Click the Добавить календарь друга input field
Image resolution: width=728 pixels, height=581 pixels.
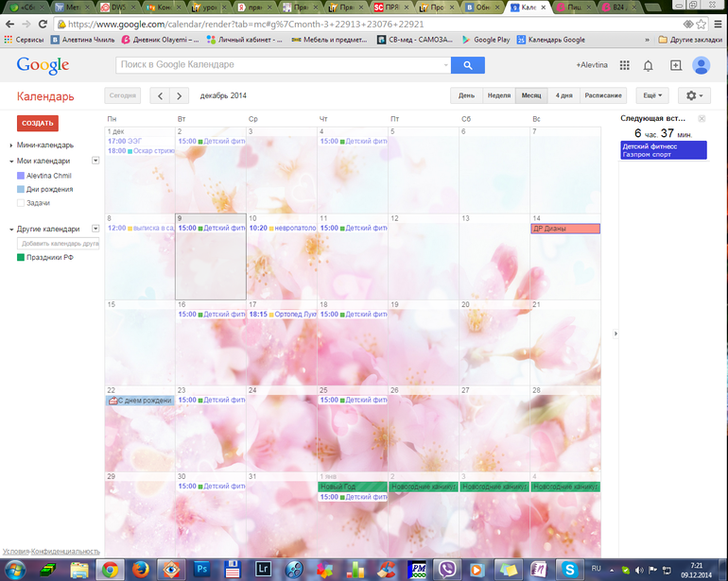(59, 244)
